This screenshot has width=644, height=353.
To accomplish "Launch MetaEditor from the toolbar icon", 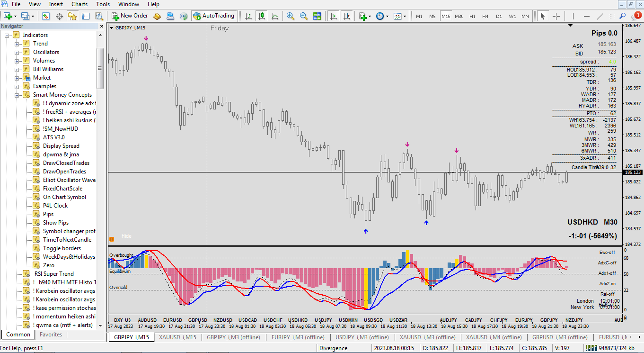I will (157, 16).
